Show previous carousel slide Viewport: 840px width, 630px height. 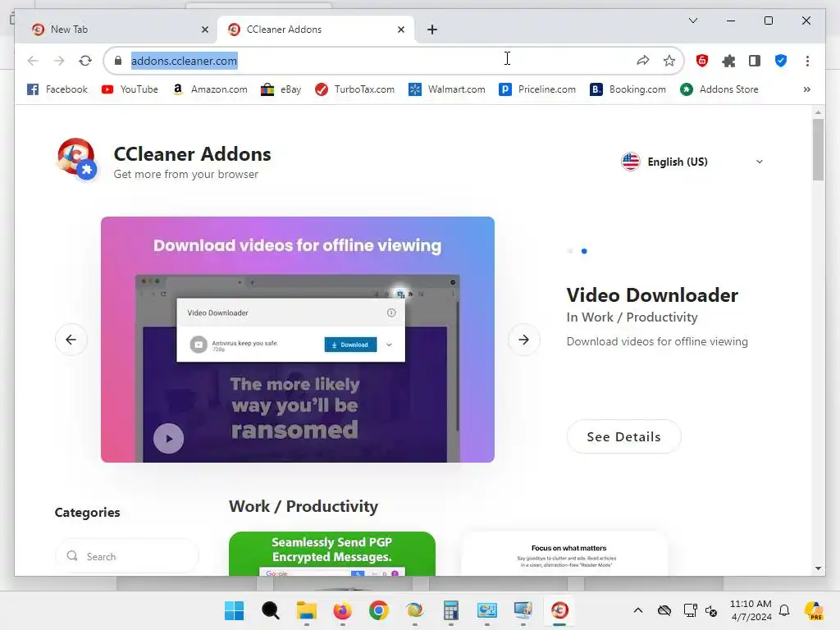click(x=71, y=340)
